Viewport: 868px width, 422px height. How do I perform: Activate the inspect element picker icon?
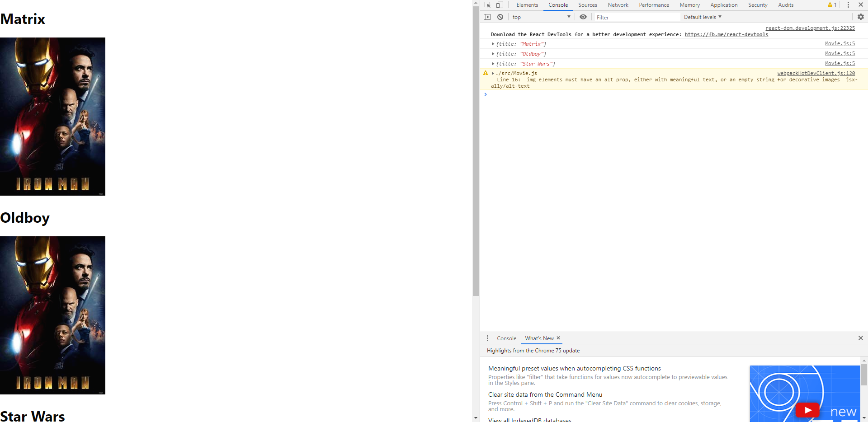(x=487, y=5)
